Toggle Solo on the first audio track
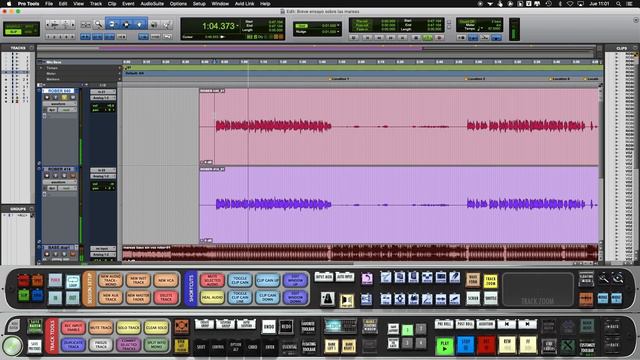This screenshot has height=360, width=640. tap(64, 97)
